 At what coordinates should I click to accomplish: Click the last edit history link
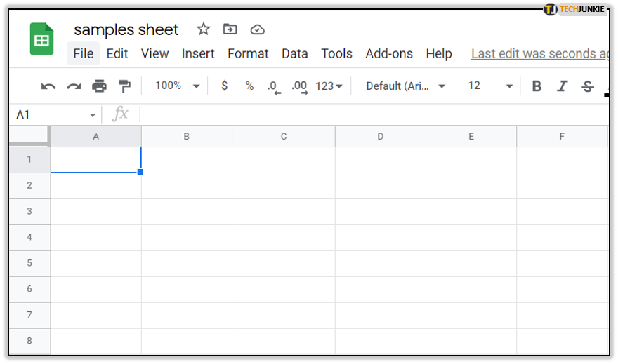(x=539, y=54)
